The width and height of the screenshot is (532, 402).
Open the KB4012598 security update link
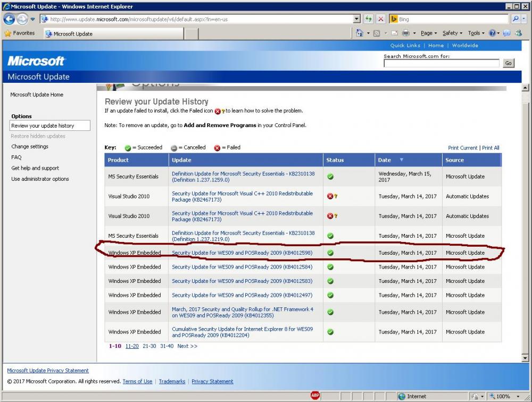tap(242, 253)
